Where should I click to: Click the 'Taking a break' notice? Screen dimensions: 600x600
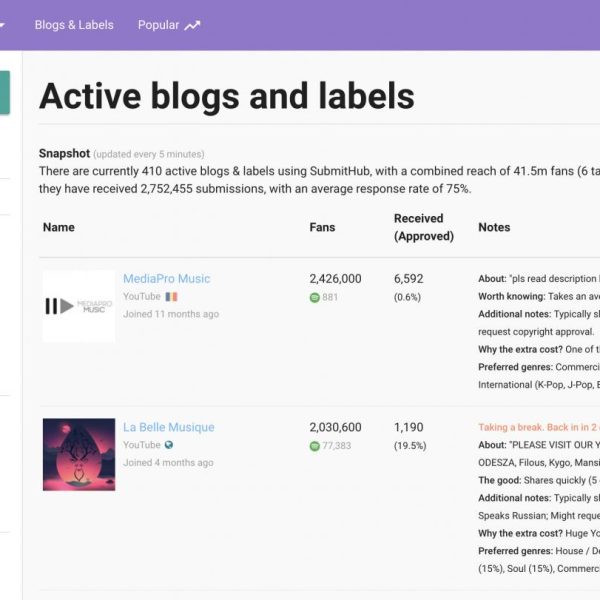(539, 427)
